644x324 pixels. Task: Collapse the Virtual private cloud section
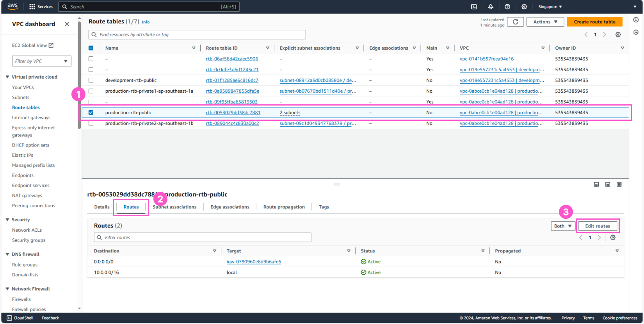7,77
